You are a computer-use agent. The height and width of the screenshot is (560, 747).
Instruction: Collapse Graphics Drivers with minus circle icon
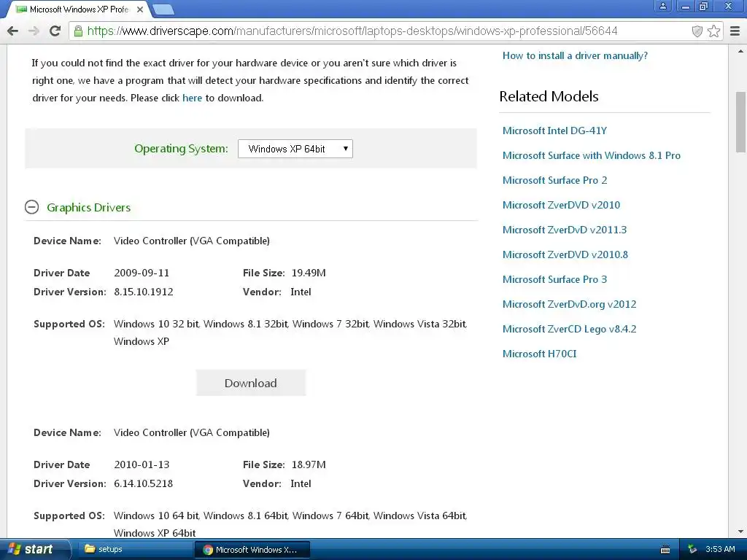coord(32,207)
